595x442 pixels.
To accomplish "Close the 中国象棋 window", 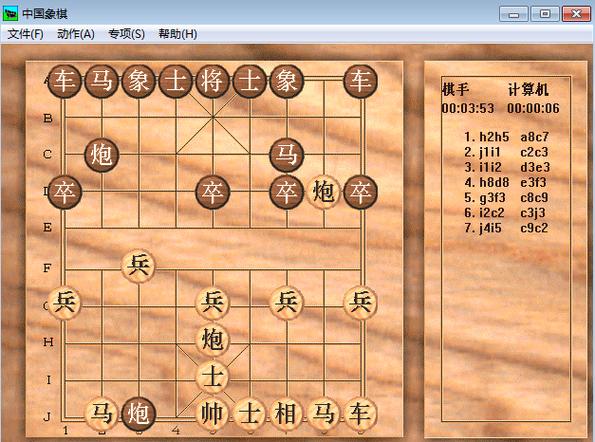I will (x=576, y=14).
